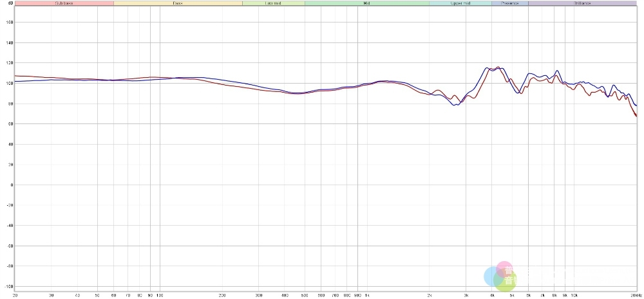Click the pink Sub bass band label
The image size is (644, 299).
(x=63, y=3)
